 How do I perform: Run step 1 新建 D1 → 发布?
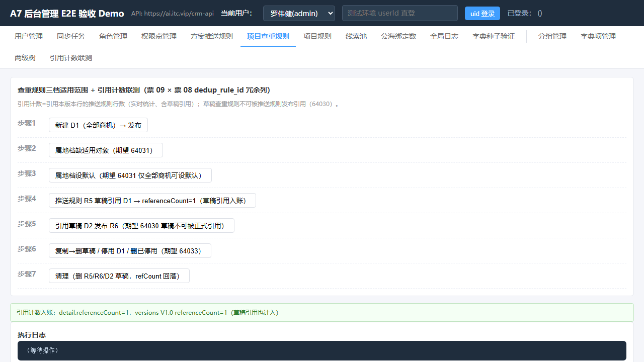(98, 125)
